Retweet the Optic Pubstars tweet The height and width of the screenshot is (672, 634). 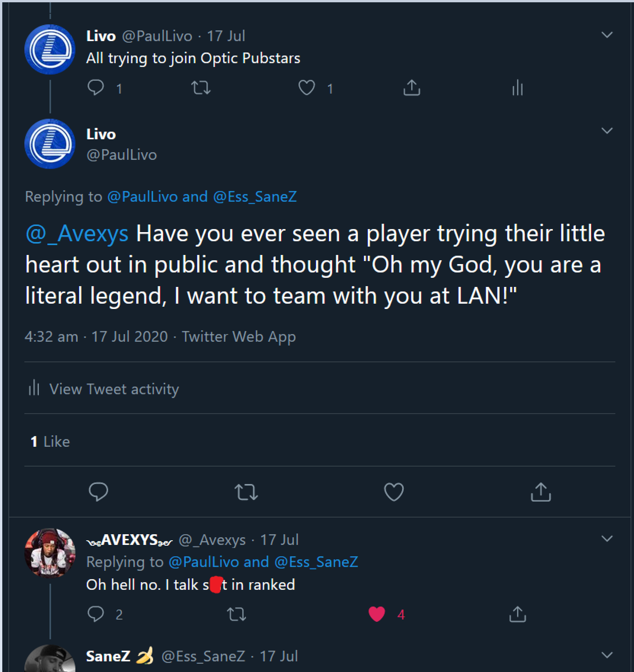click(x=201, y=88)
